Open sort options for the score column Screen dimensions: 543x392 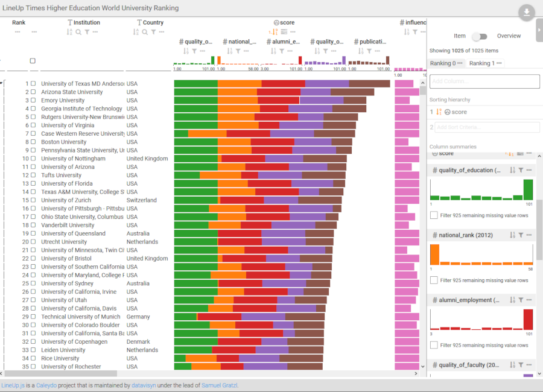point(276,30)
